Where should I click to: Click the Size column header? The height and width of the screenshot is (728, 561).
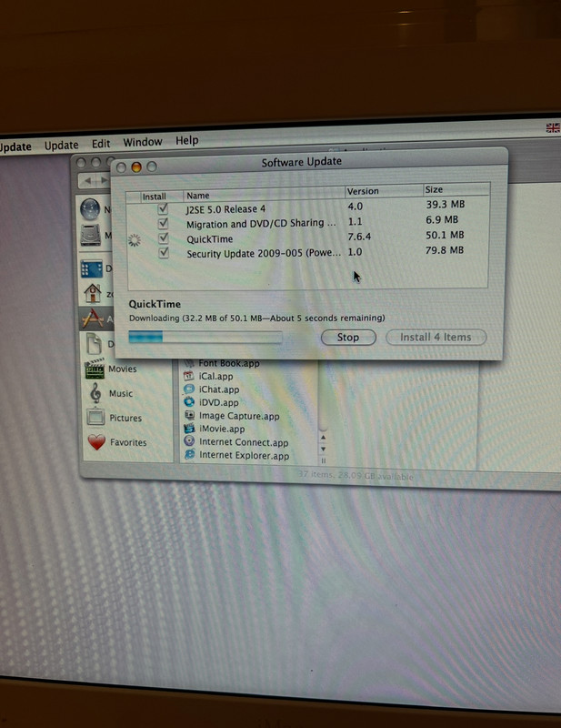click(x=456, y=189)
